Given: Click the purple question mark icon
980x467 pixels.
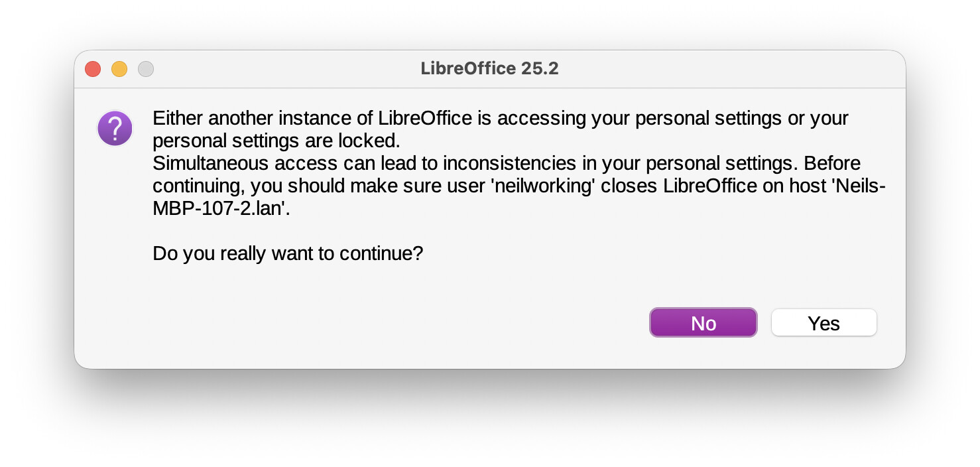Looking at the screenshot, I should click(x=115, y=128).
